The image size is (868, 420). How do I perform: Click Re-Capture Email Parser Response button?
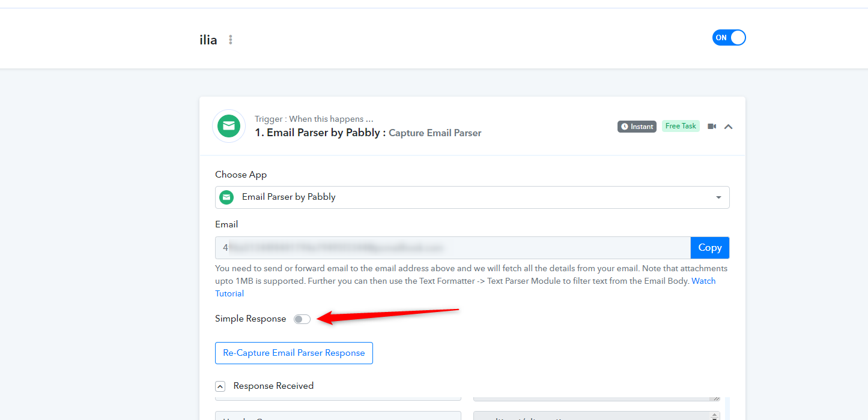pos(294,353)
